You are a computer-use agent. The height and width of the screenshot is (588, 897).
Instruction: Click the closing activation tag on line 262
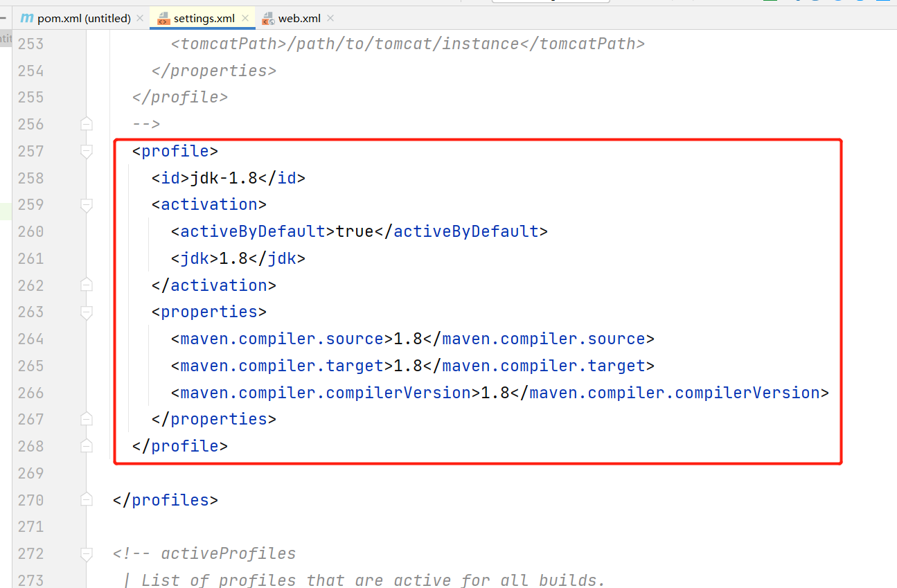(214, 285)
